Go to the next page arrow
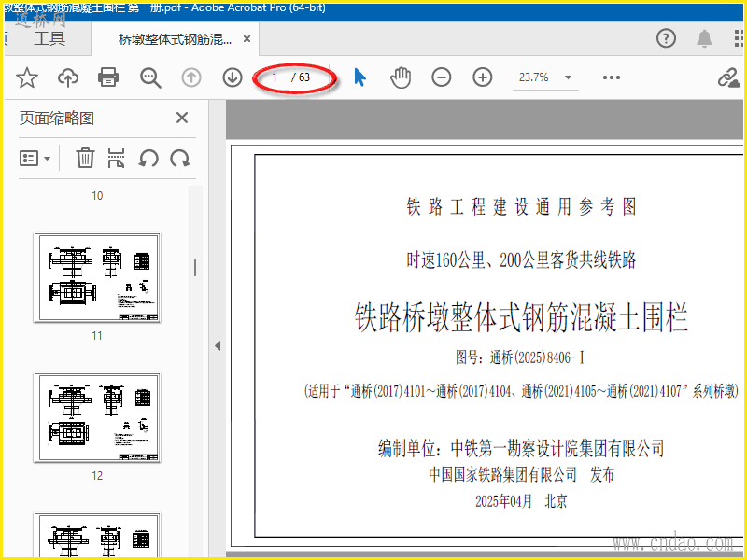 (233, 77)
